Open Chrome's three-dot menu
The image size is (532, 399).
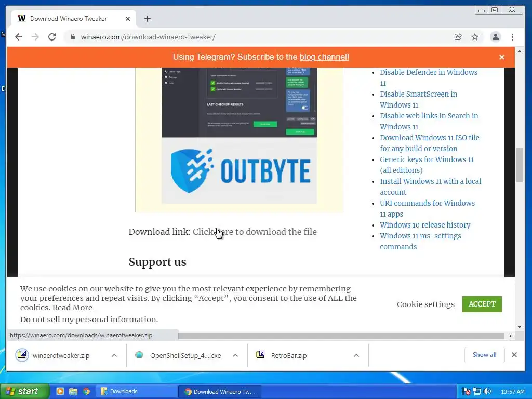(x=512, y=37)
